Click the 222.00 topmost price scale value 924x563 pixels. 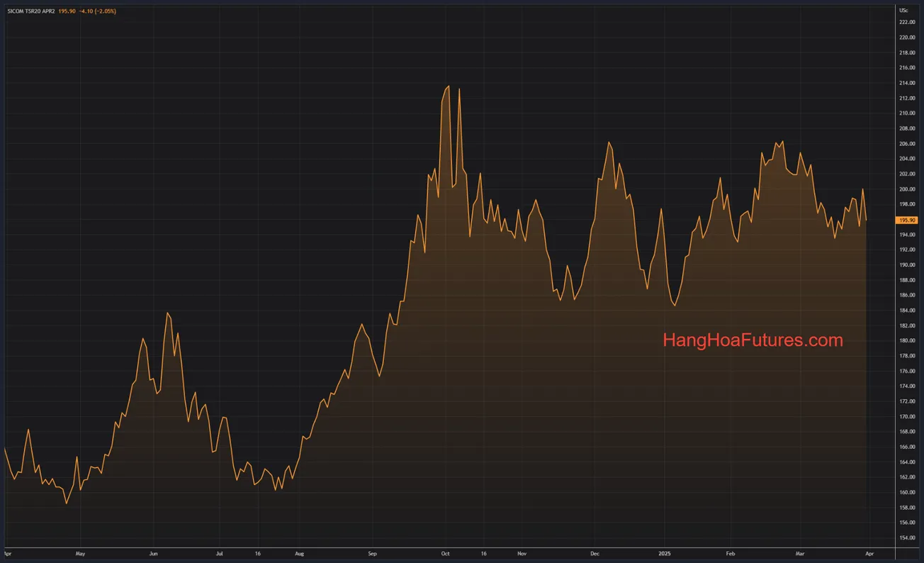pos(906,22)
